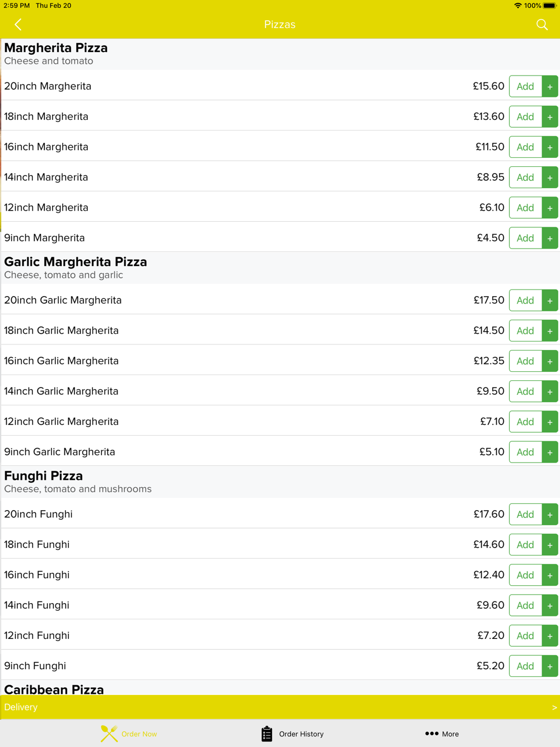Add 12inch Funghi to order
This screenshot has width=560, height=747.
click(x=525, y=635)
